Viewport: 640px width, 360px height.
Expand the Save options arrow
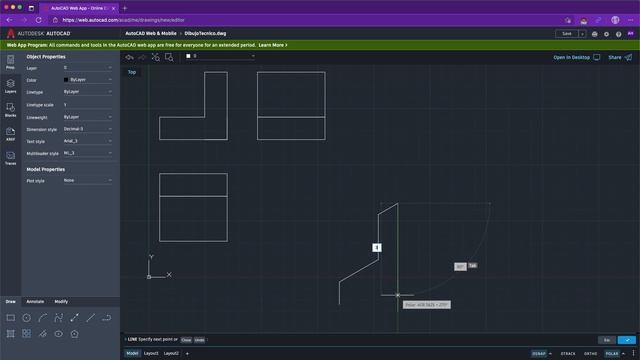582,34
